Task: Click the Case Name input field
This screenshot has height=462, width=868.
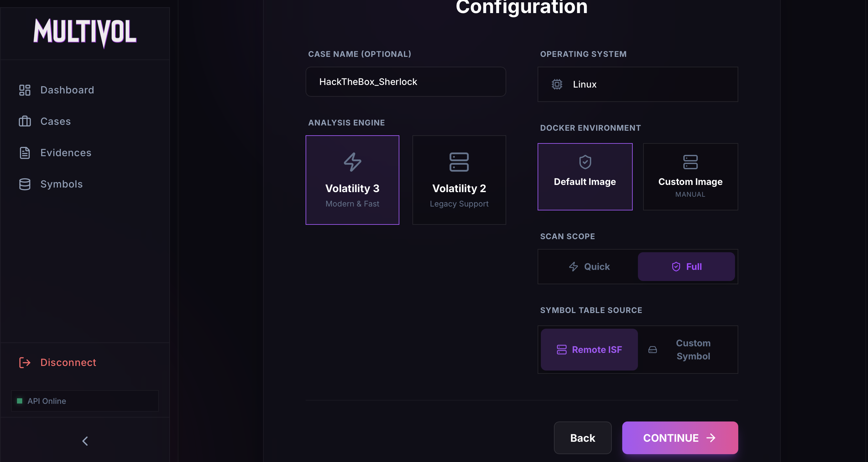Action: (x=405, y=82)
